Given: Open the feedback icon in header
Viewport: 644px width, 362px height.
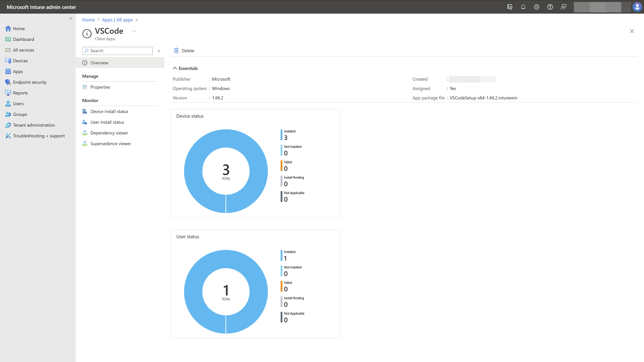Looking at the screenshot, I should click(563, 7).
